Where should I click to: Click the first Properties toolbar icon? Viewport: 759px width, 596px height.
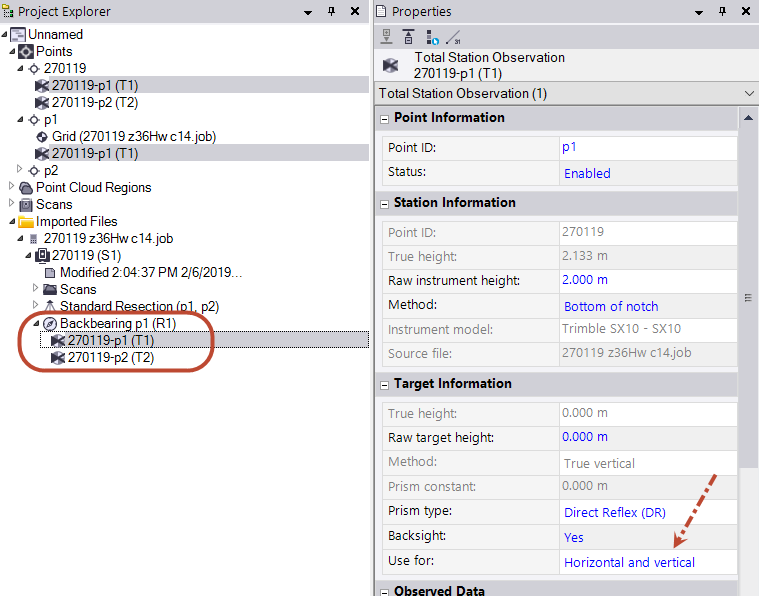pyautogui.click(x=386, y=37)
